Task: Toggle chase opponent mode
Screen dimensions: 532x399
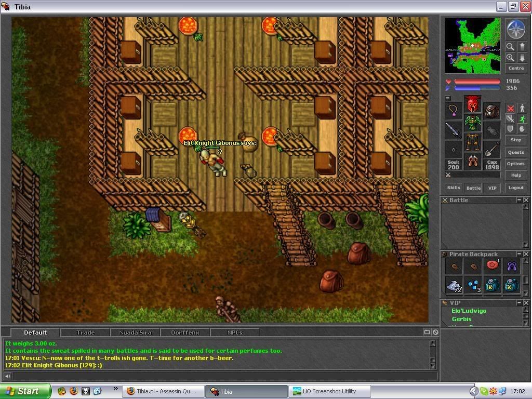Action: tap(522, 118)
